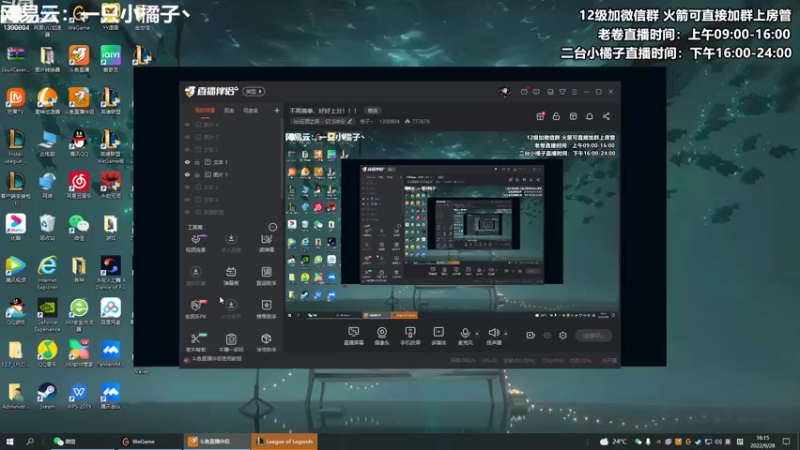Open the Steam desktop shortcut
Image resolution: width=800 pixels, height=450 pixels.
pyautogui.click(x=47, y=396)
